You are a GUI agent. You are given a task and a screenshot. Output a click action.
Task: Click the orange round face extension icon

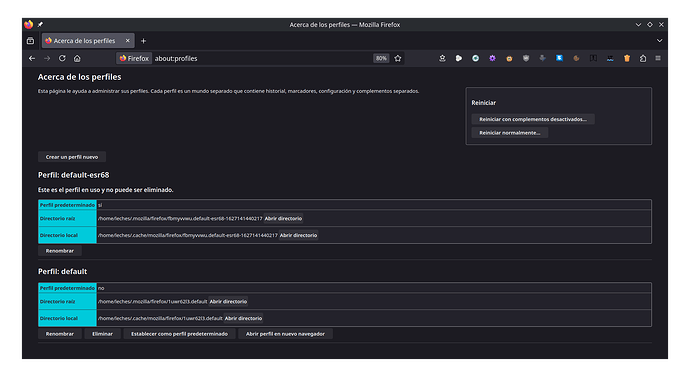click(509, 58)
